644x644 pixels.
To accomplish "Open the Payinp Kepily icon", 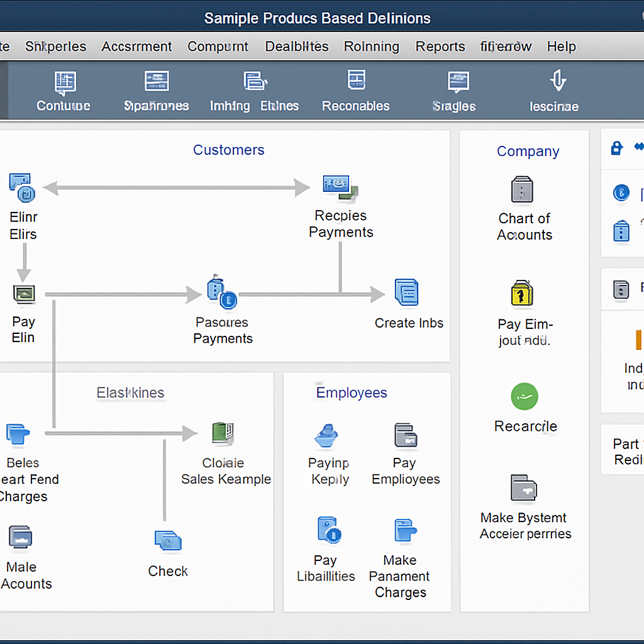I will click(x=326, y=436).
